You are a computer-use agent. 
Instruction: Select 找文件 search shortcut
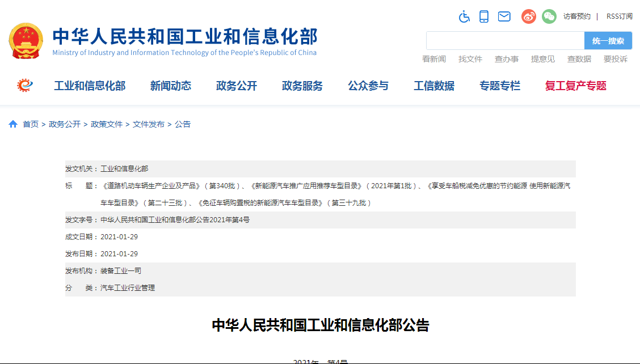tap(470, 59)
